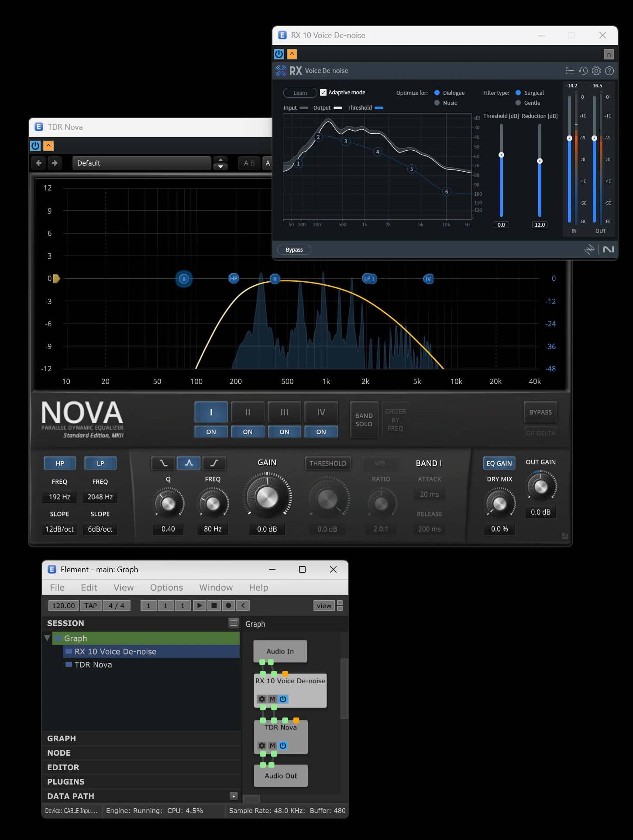The height and width of the screenshot is (840, 633).
Task: Toggle the Adaptive mode checkbox
Action: [x=323, y=93]
